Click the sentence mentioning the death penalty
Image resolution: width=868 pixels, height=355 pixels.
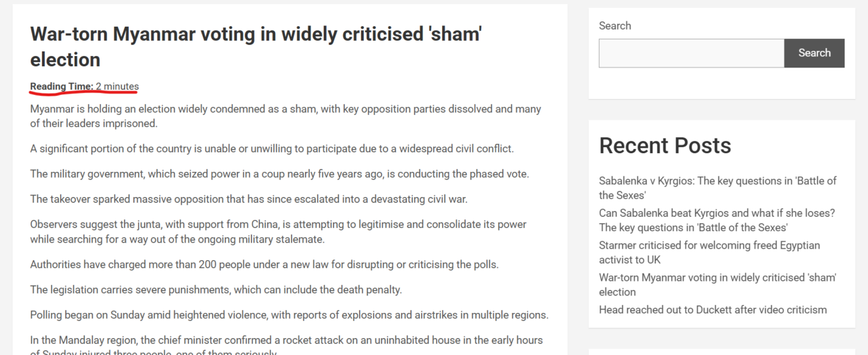(x=216, y=289)
